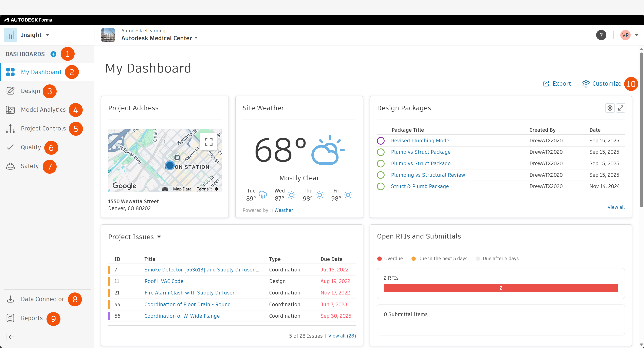The image size is (644, 348).
Task: Open Design Packages card settings gear
Action: click(x=610, y=108)
